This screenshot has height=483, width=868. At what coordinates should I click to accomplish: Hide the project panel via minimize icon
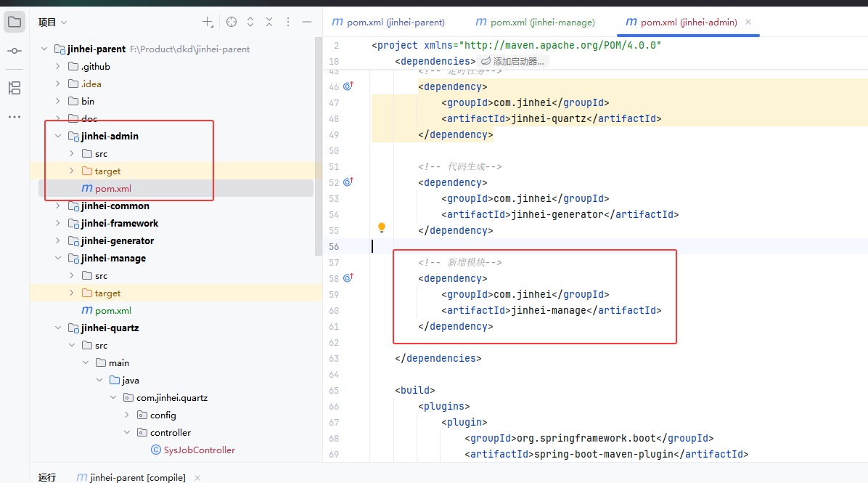click(307, 23)
